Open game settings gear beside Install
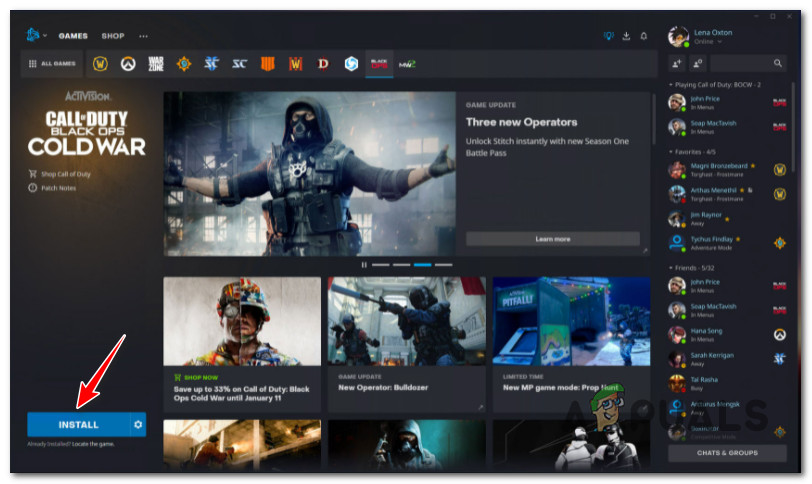Image resolution: width=812 pixels, height=484 pixels. 138,424
